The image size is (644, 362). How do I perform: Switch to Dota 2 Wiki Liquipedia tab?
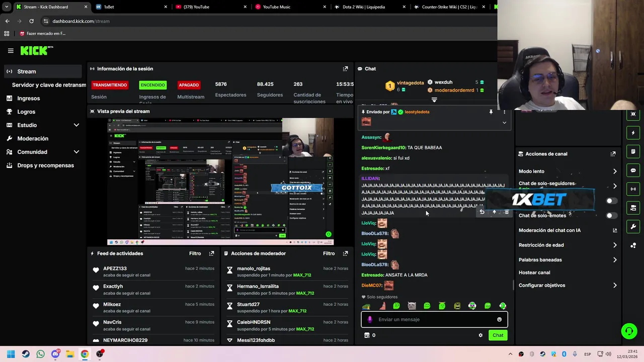pyautogui.click(x=370, y=7)
